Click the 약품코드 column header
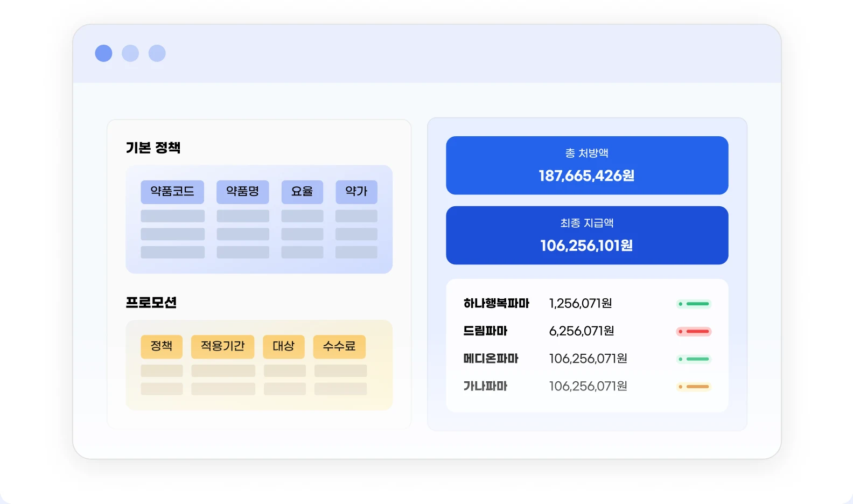 [172, 192]
